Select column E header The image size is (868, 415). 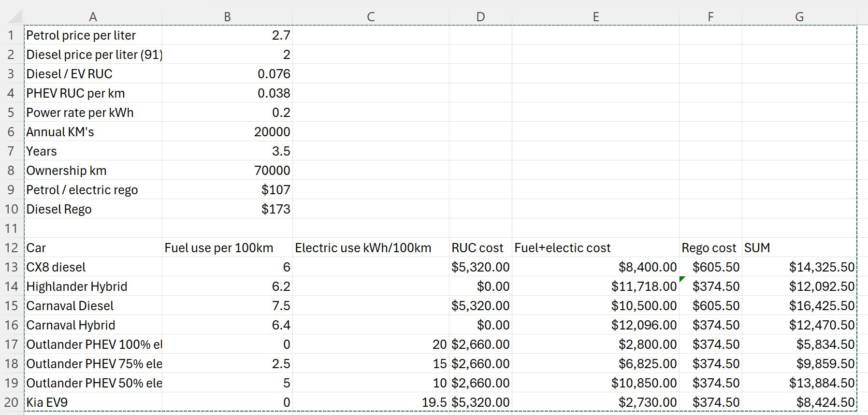coord(595,17)
